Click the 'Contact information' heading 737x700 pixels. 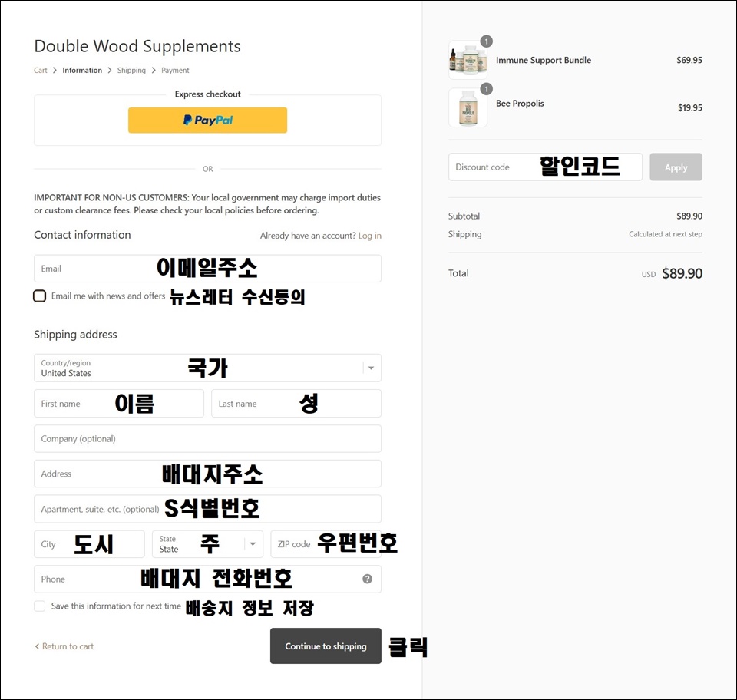tap(82, 235)
